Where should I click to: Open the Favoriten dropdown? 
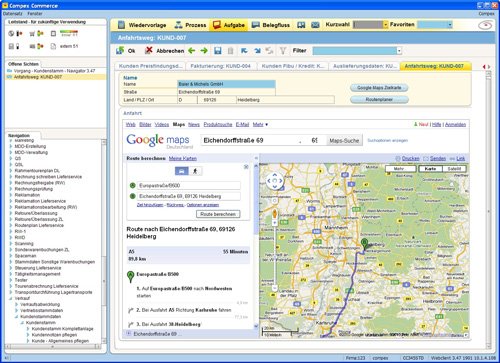pos(450,25)
